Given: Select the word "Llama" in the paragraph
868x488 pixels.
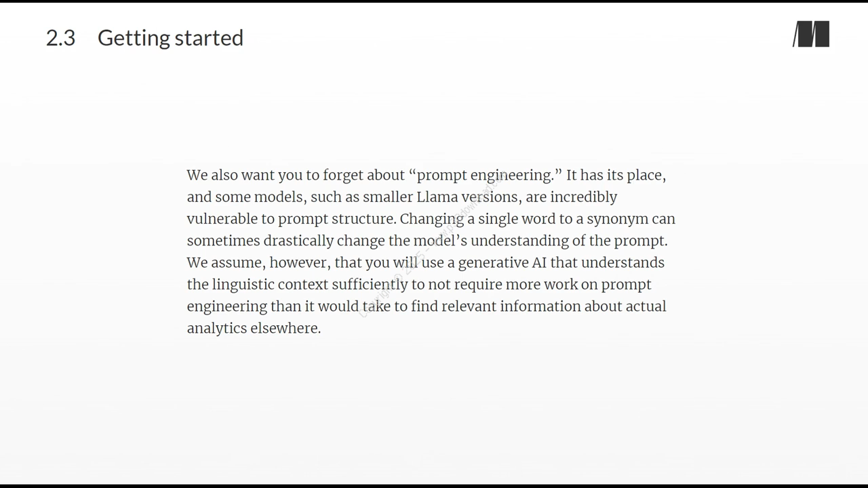Looking at the screenshot, I should click(437, 197).
